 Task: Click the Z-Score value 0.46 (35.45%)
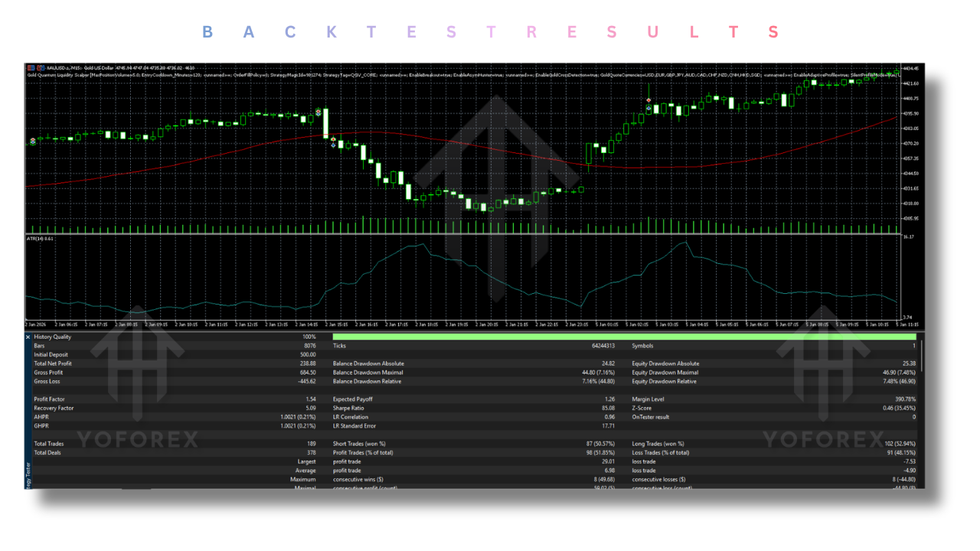[x=900, y=408]
